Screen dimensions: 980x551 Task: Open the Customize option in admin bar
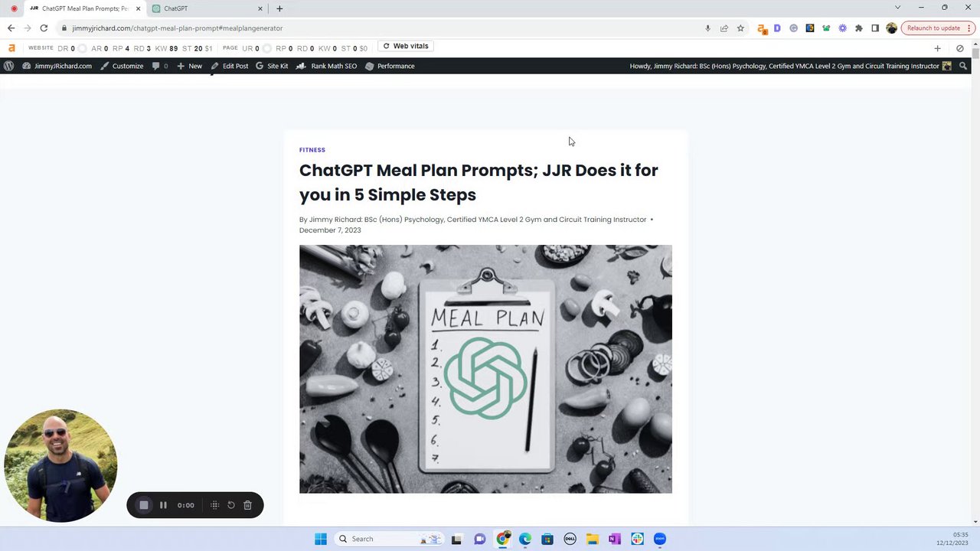click(x=122, y=66)
